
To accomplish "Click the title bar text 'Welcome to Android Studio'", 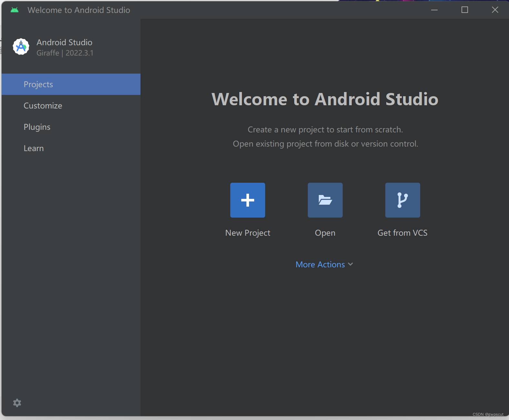I will pyautogui.click(x=79, y=10).
